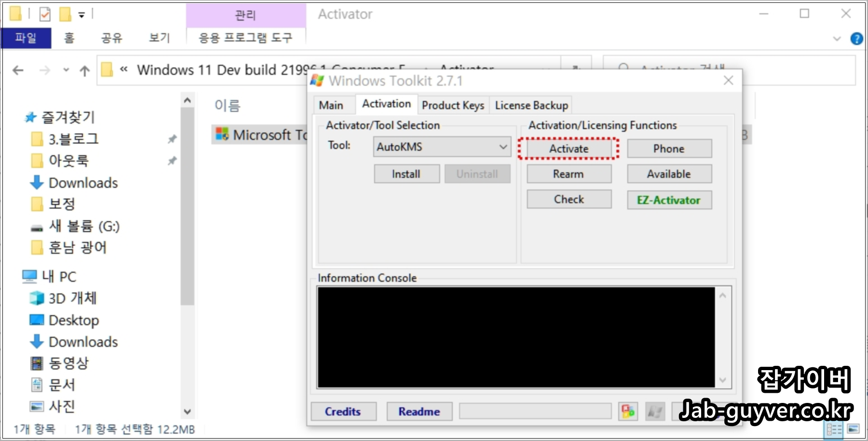Click the 관리 contextual tab header
This screenshot has height=441, width=868.
tap(245, 15)
